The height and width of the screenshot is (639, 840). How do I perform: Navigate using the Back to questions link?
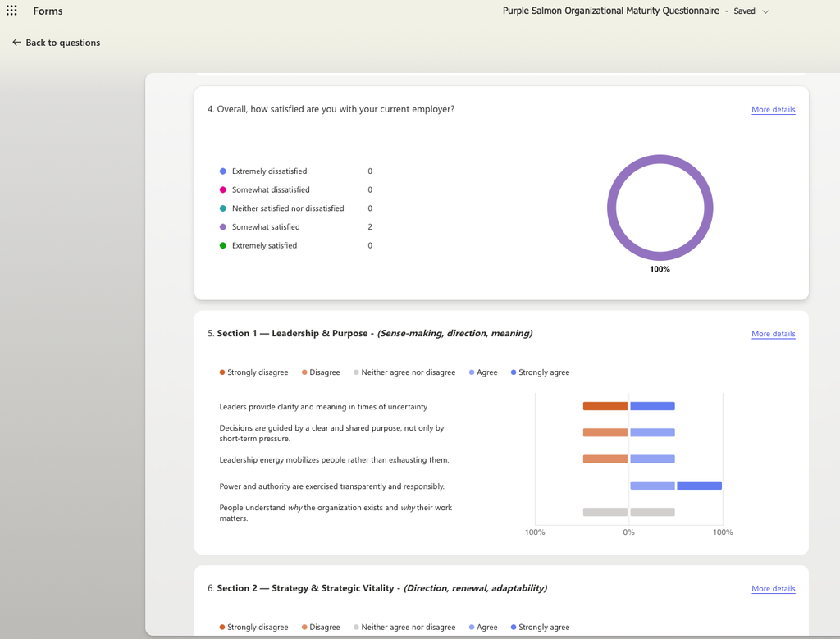(62, 42)
